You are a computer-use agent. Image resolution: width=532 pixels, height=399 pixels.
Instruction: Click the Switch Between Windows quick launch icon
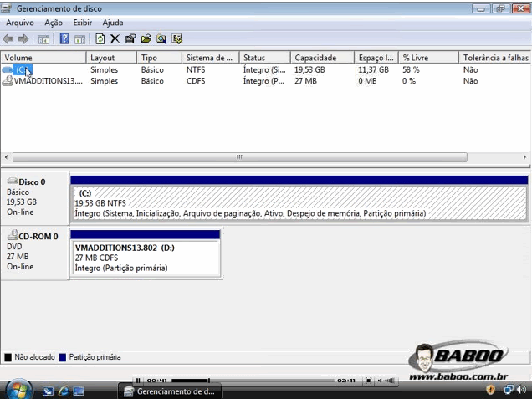(x=79, y=391)
